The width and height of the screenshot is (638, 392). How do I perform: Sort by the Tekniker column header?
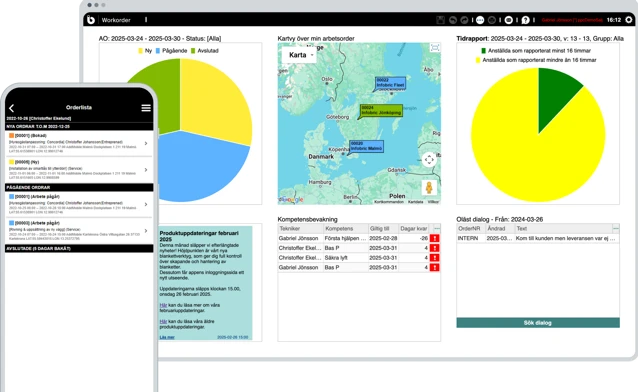tap(300, 228)
